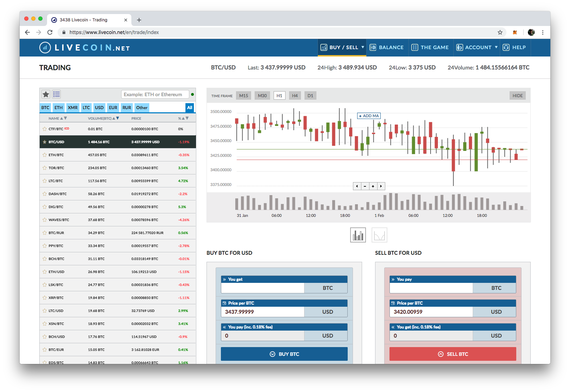Filter pairs by the ETH market tab
The width and height of the screenshot is (570, 392).
tap(59, 108)
